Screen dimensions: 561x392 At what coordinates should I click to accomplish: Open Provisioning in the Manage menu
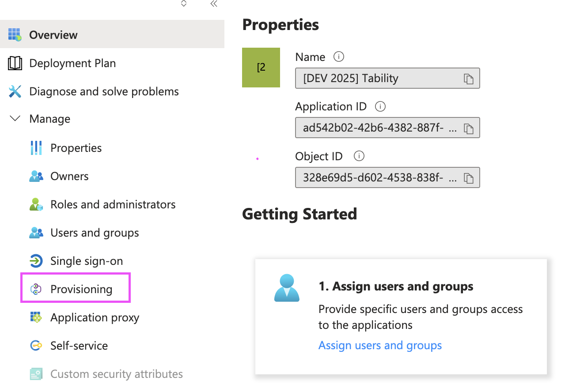click(x=81, y=289)
